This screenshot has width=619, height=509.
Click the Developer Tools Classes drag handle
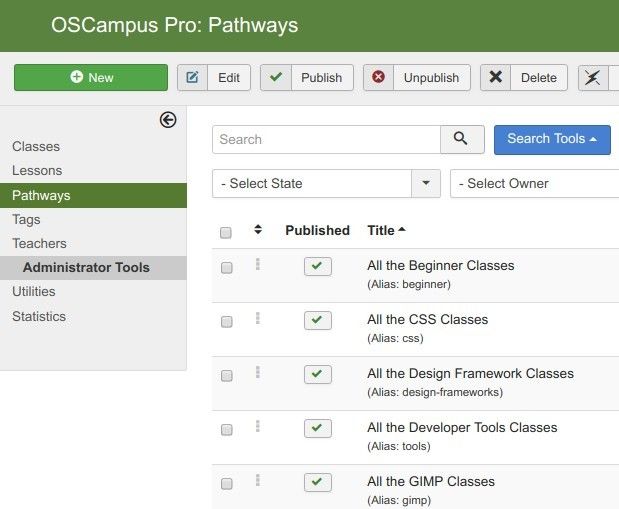point(258,426)
